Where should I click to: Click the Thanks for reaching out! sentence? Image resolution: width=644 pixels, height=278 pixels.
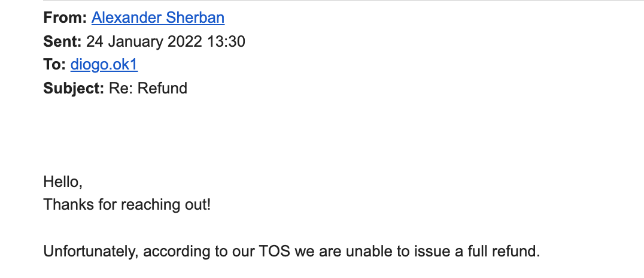[x=127, y=204]
